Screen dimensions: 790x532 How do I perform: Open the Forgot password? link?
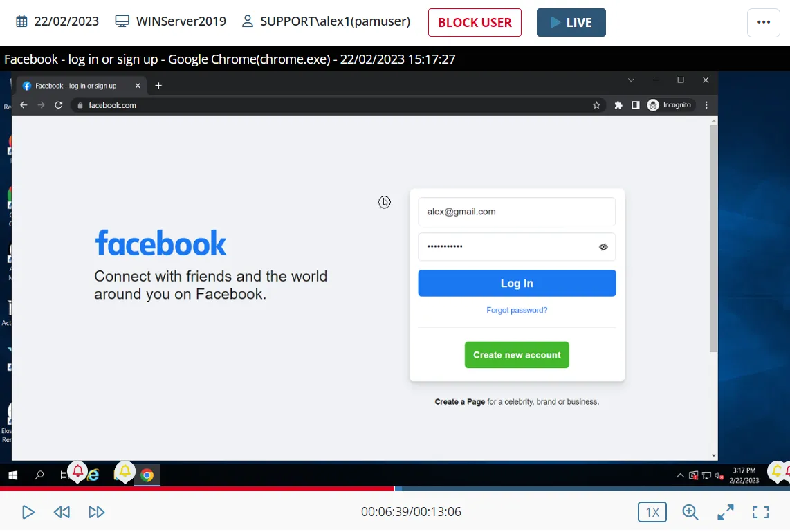tap(517, 311)
